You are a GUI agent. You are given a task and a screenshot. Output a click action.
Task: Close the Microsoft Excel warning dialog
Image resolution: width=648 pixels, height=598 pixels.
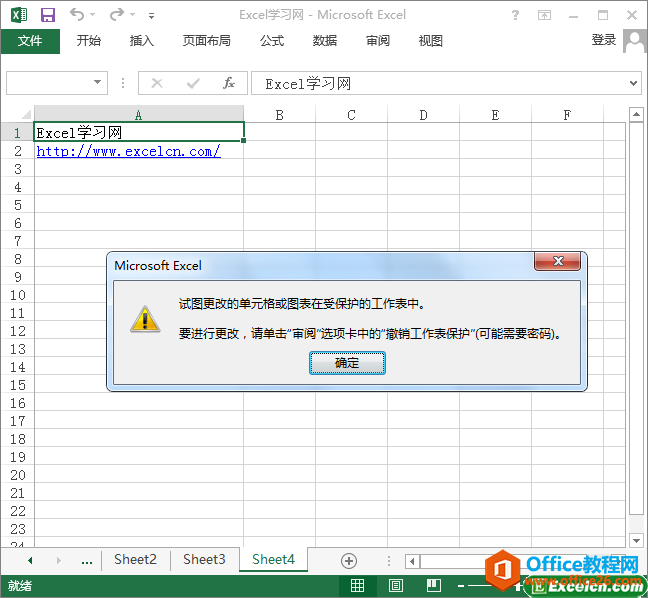pos(557,262)
